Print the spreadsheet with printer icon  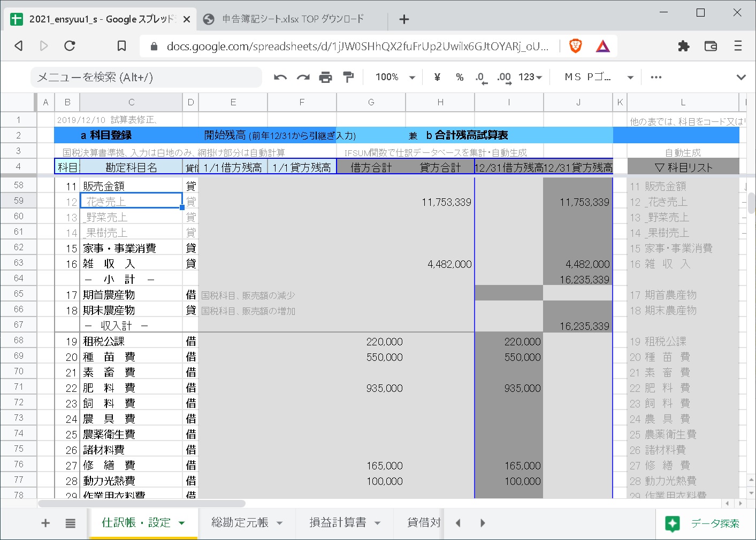[325, 78]
